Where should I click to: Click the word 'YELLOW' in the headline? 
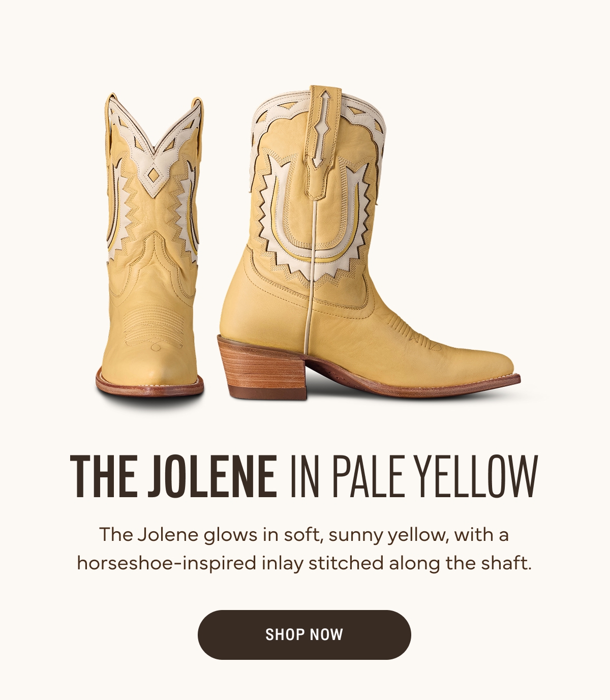coord(477,476)
